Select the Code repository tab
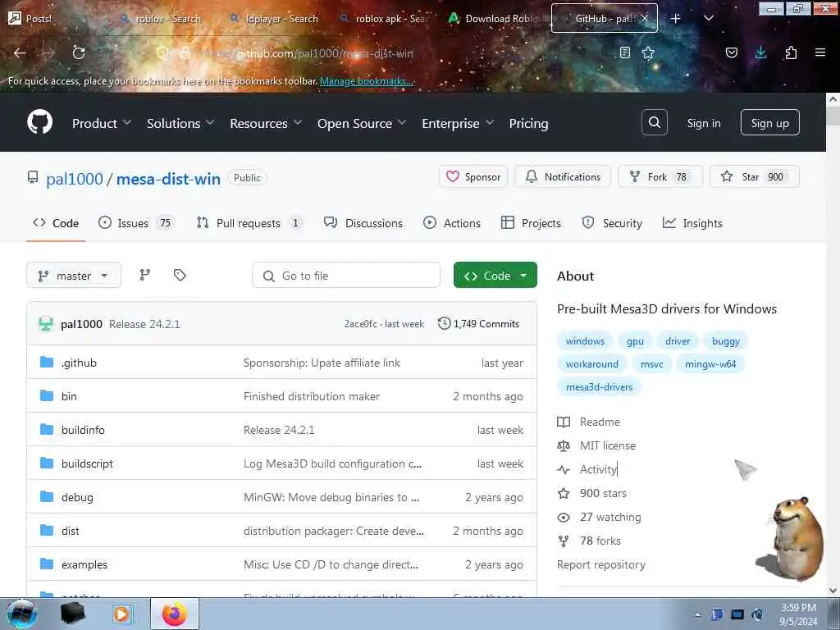The height and width of the screenshot is (630, 840). coord(56,223)
